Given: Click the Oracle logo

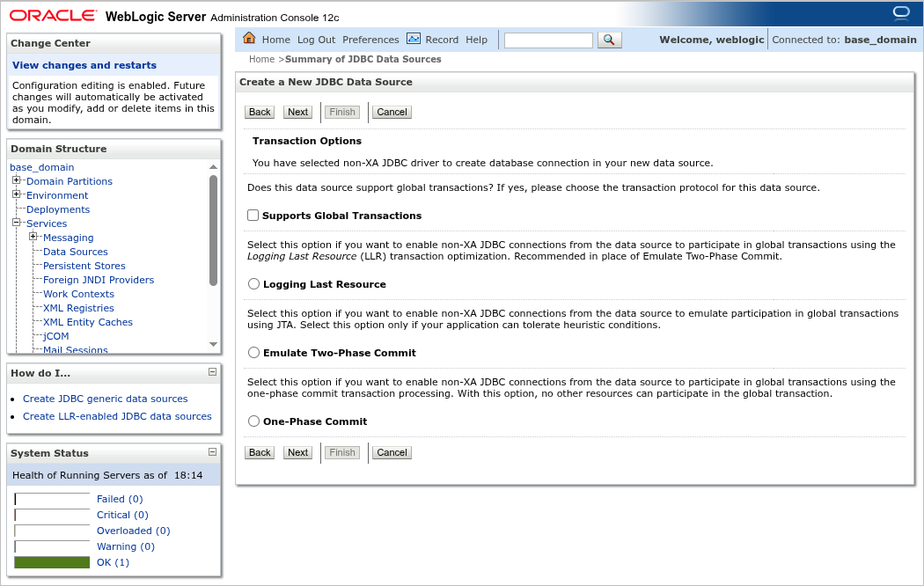Looking at the screenshot, I should click(x=53, y=14).
